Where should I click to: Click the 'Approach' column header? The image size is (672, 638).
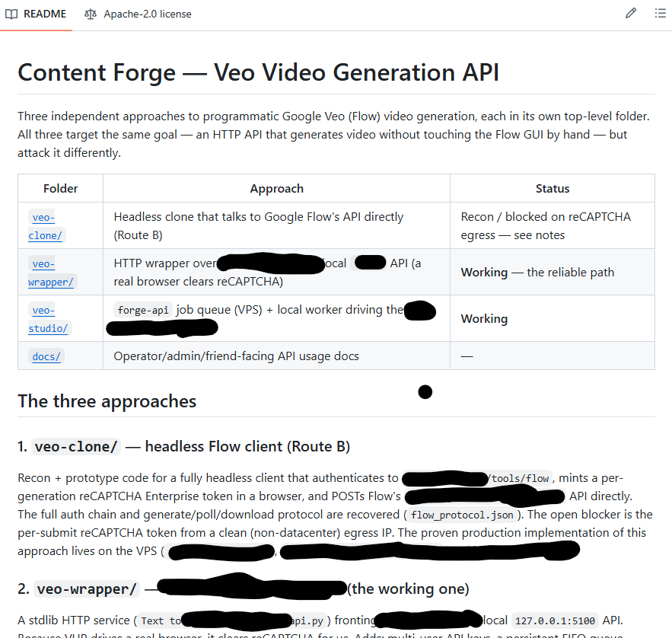point(276,189)
